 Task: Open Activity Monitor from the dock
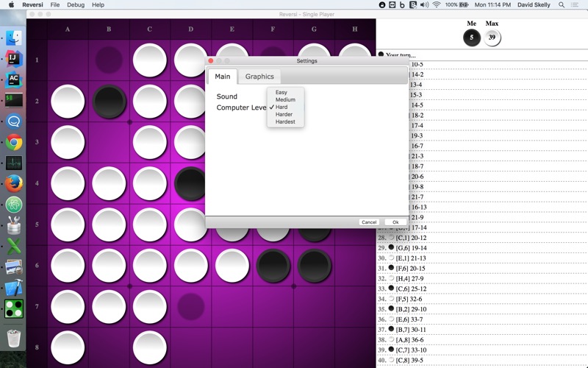[14, 163]
